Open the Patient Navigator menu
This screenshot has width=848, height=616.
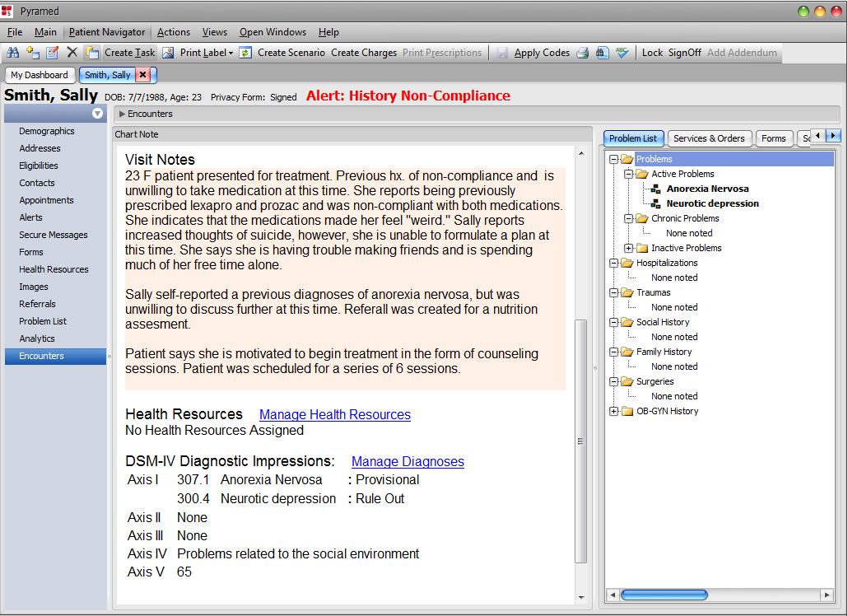(x=107, y=32)
